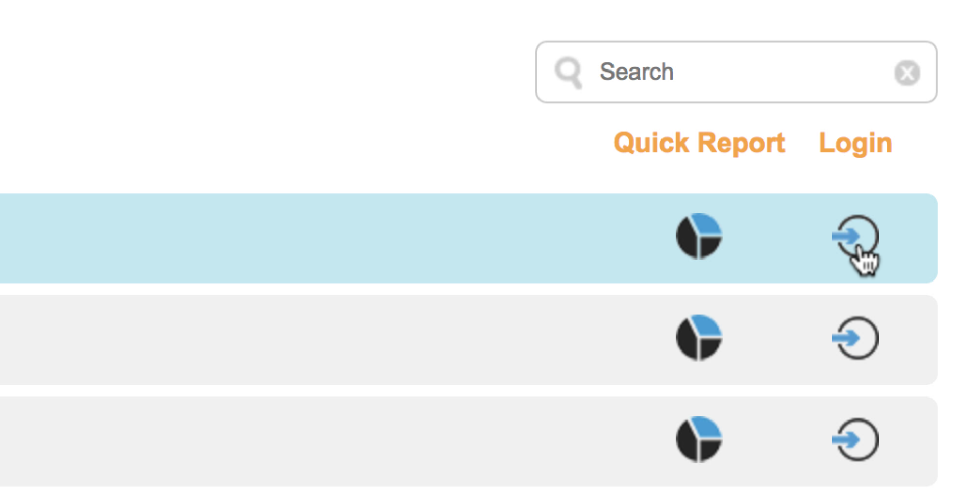Viewport: 980px width, 491px height.
Task: Launch quick report for the first entry
Action: click(699, 236)
